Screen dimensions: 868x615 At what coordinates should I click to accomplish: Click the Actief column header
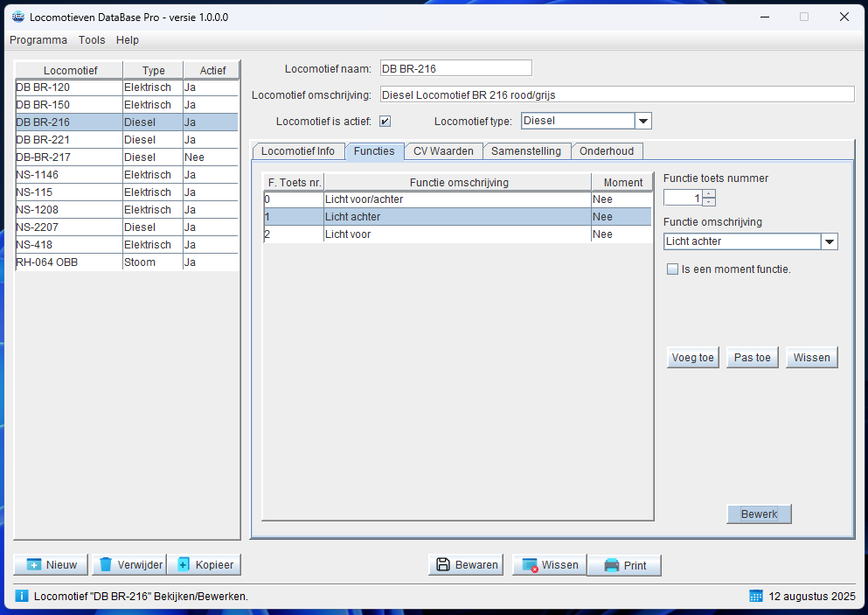pos(212,70)
